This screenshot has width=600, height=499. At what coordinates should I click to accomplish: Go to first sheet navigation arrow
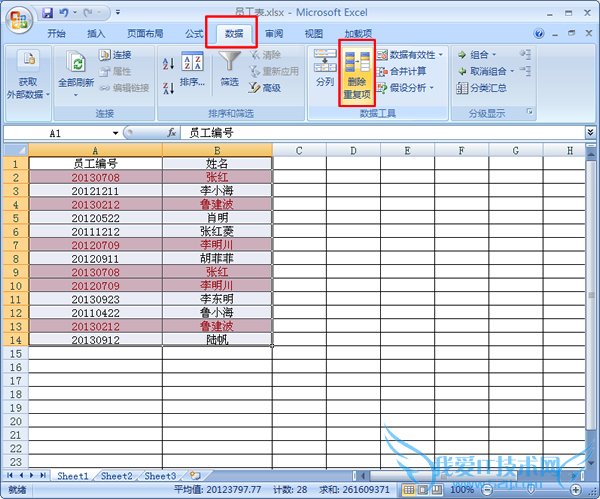pos(10,475)
